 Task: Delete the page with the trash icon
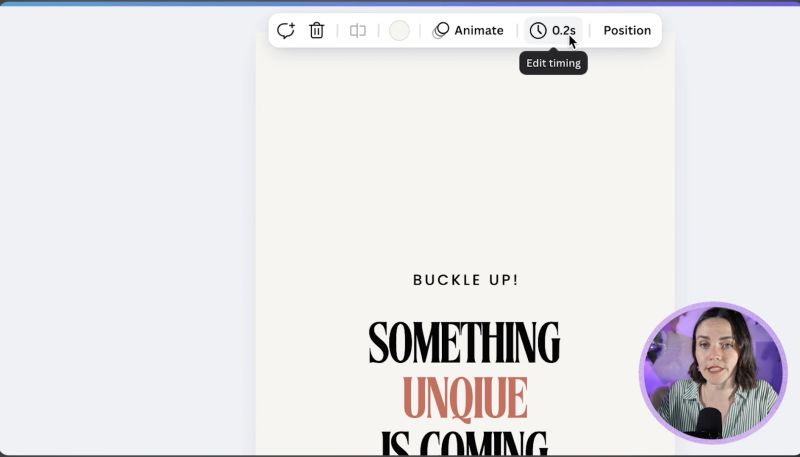pyautogui.click(x=317, y=31)
